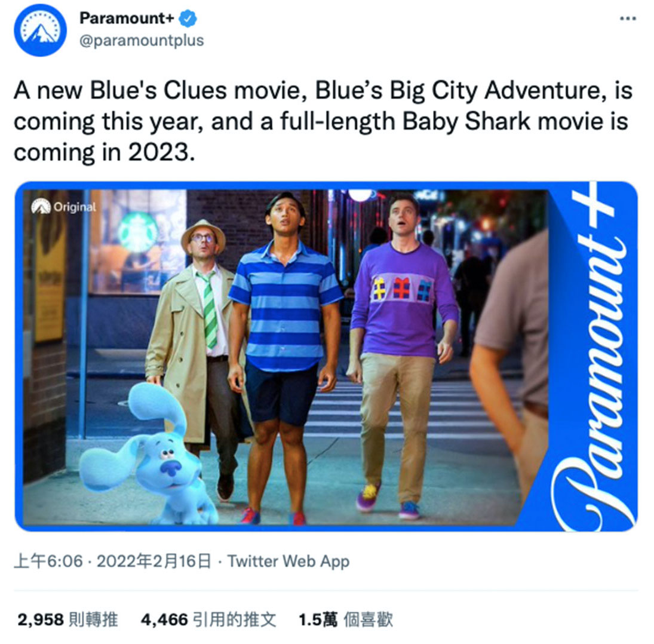Open the @paramountplus handle link
The height and width of the screenshot is (644, 654).
click(x=142, y=41)
